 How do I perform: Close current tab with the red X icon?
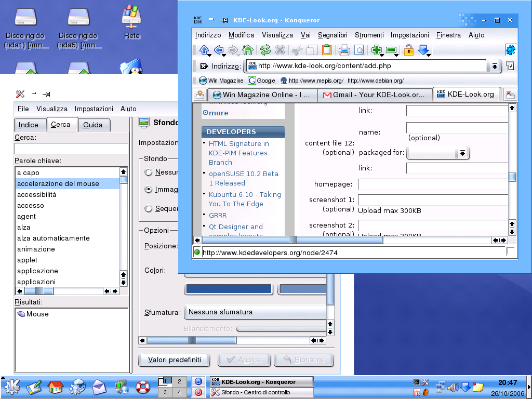pos(510,95)
